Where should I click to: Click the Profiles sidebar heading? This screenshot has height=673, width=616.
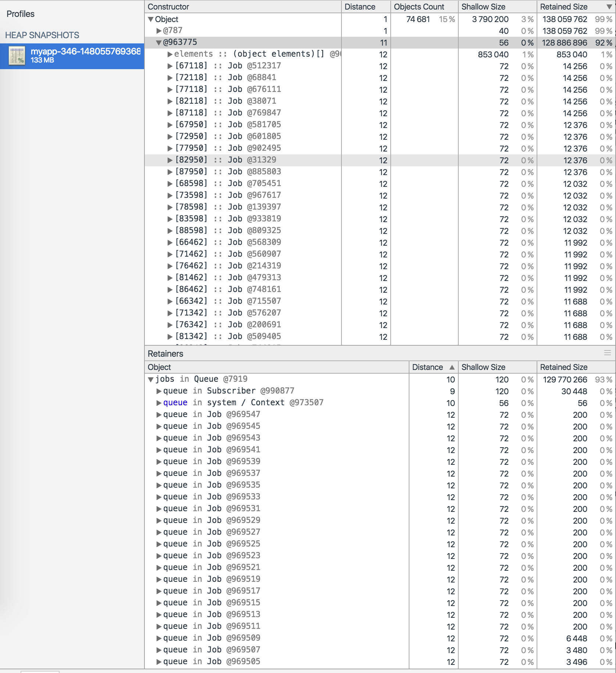point(21,14)
